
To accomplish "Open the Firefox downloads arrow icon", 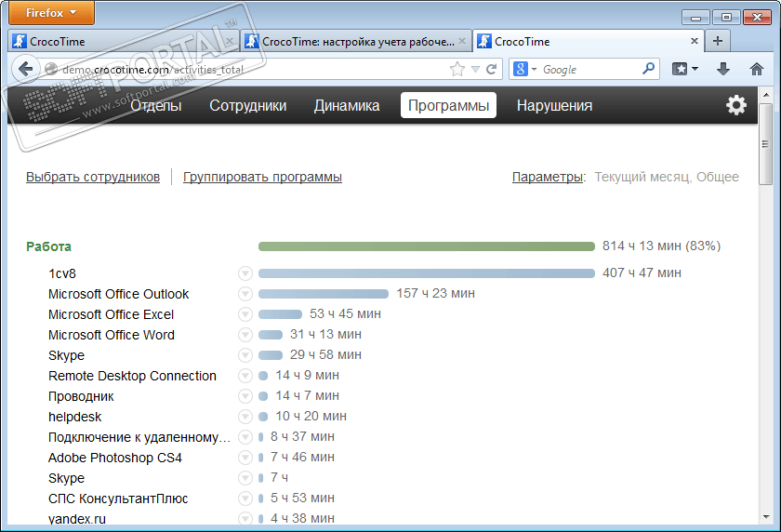I will [723, 69].
